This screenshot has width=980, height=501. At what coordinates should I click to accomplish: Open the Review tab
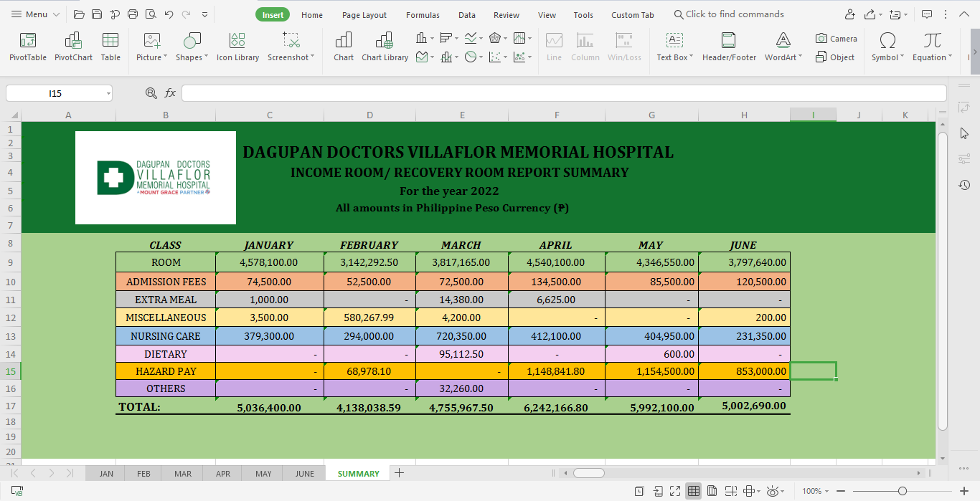[507, 14]
